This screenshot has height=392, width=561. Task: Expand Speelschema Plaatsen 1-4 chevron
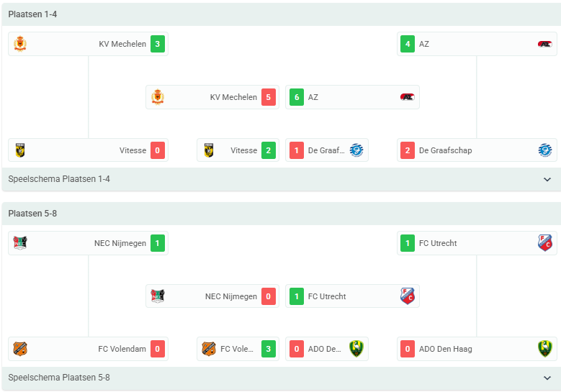pos(547,179)
